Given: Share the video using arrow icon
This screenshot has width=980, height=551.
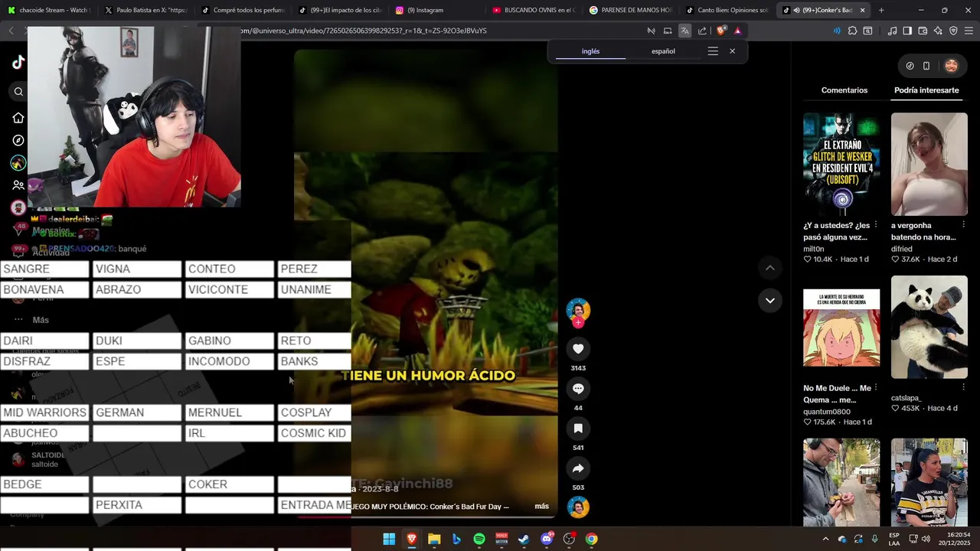Looking at the screenshot, I should tap(578, 468).
